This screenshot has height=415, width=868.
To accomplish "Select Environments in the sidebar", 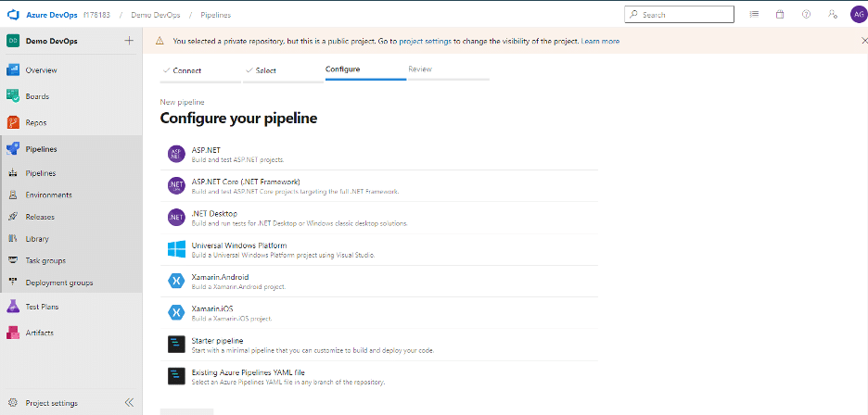I will pos(49,195).
